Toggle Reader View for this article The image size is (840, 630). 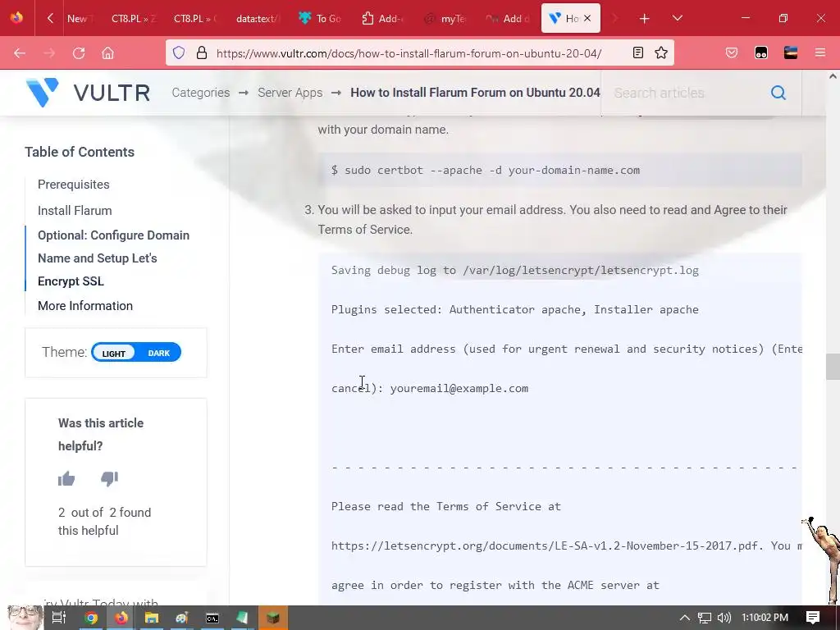[637, 52]
